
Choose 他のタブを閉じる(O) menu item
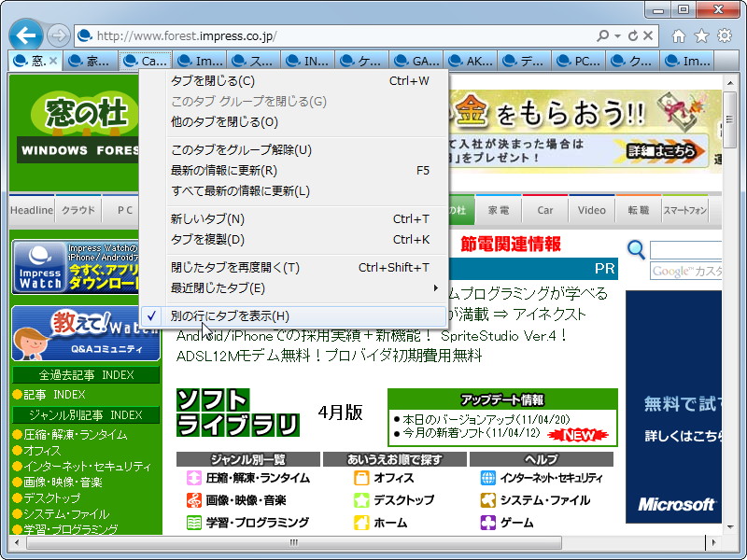coord(294,122)
